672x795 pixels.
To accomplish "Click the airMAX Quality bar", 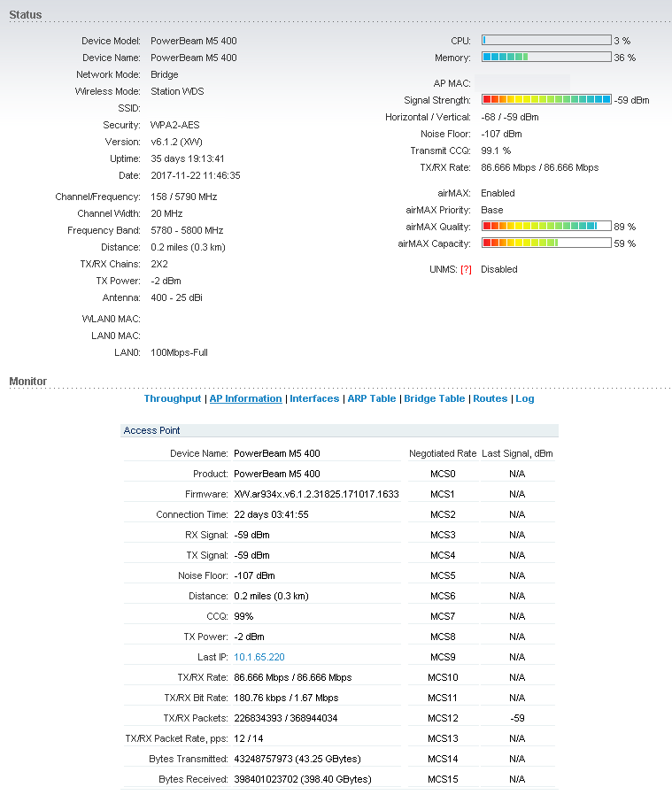I will (546, 226).
